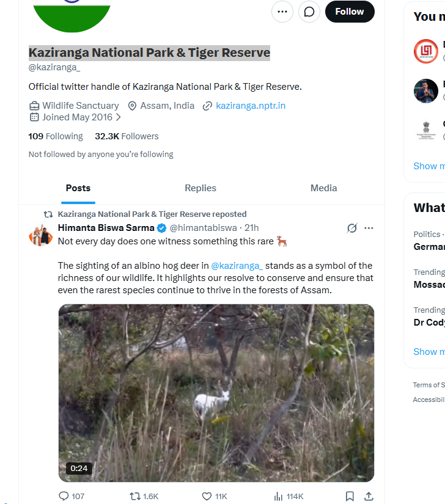Open the @himantabiswa handle link
Screen dimensions: 445x504
(203, 228)
